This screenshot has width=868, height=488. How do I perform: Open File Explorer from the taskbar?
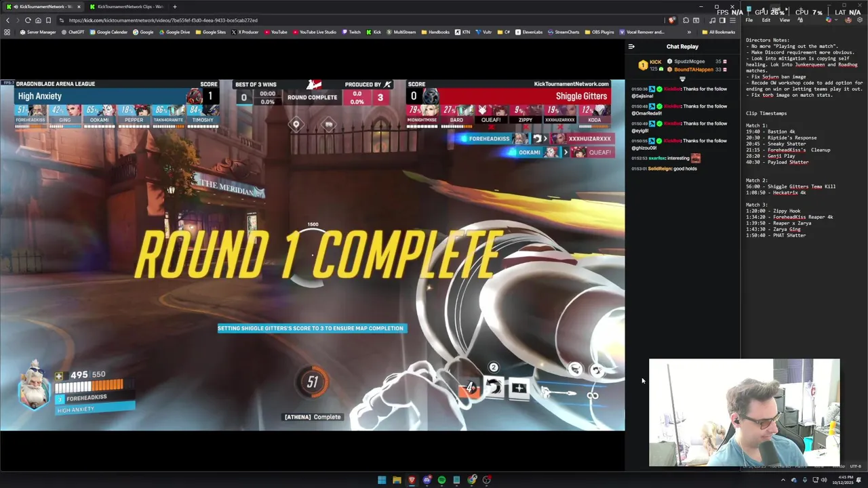[397, 480]
